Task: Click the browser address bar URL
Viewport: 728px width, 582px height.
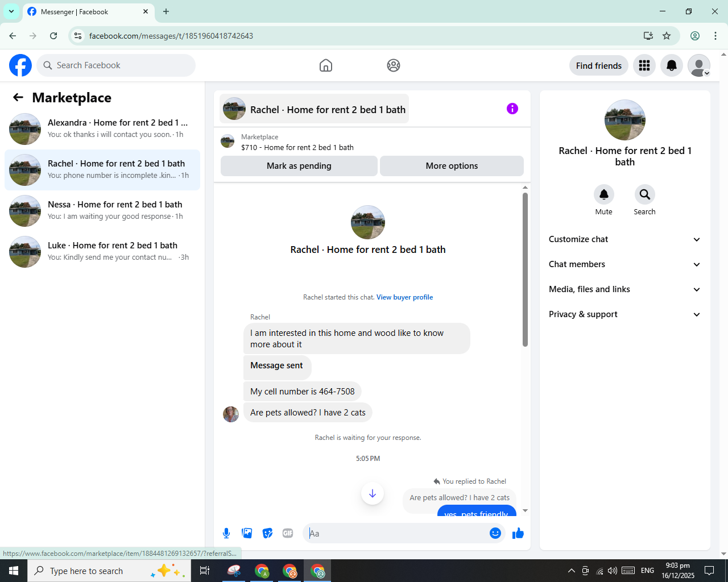Action: [171, 36]
